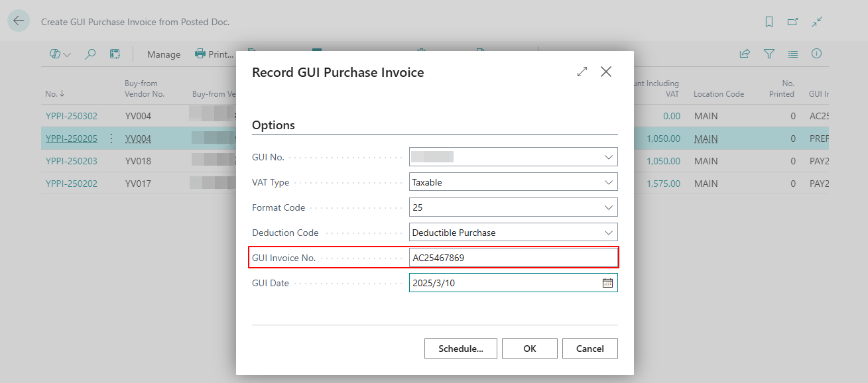The width and height of the screenshot is (868, 383).
Task: Confirm the dialog with OK
Action: click(530, 349)
